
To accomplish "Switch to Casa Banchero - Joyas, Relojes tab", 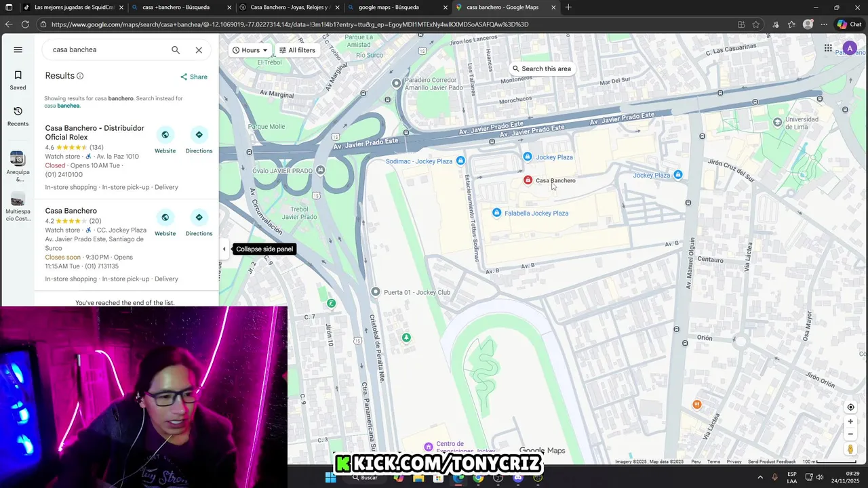I will tap(290, 7).
